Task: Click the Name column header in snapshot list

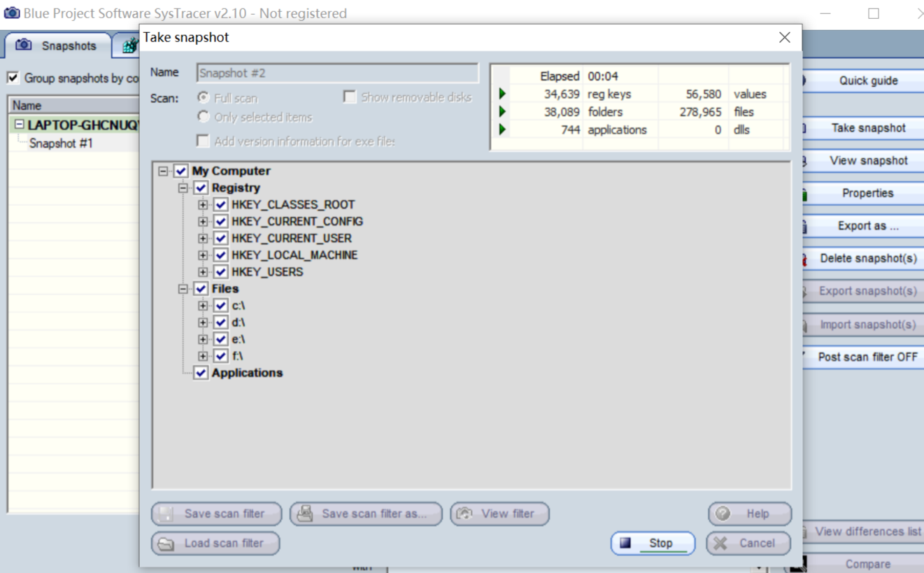Action: tap(73, 106)
